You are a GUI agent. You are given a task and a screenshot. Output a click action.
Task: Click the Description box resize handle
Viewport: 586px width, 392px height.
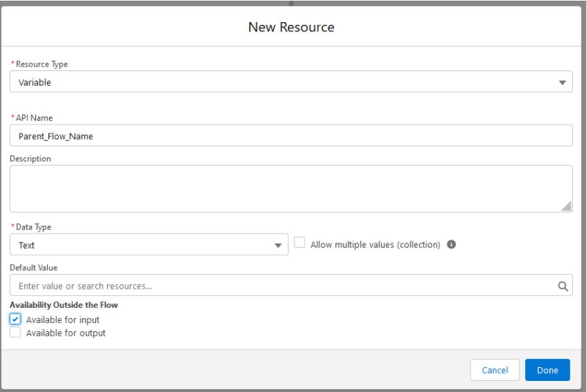(x=567, y=207)
